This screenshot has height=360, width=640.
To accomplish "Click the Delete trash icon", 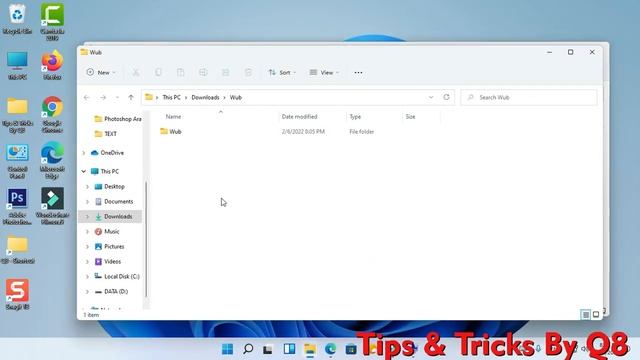I will [x=248, y=73].
